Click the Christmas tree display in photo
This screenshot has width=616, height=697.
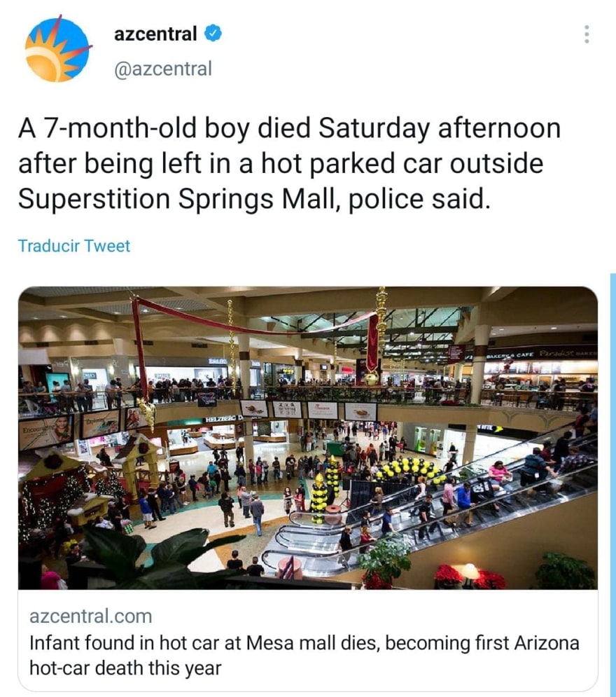point(52,497)
